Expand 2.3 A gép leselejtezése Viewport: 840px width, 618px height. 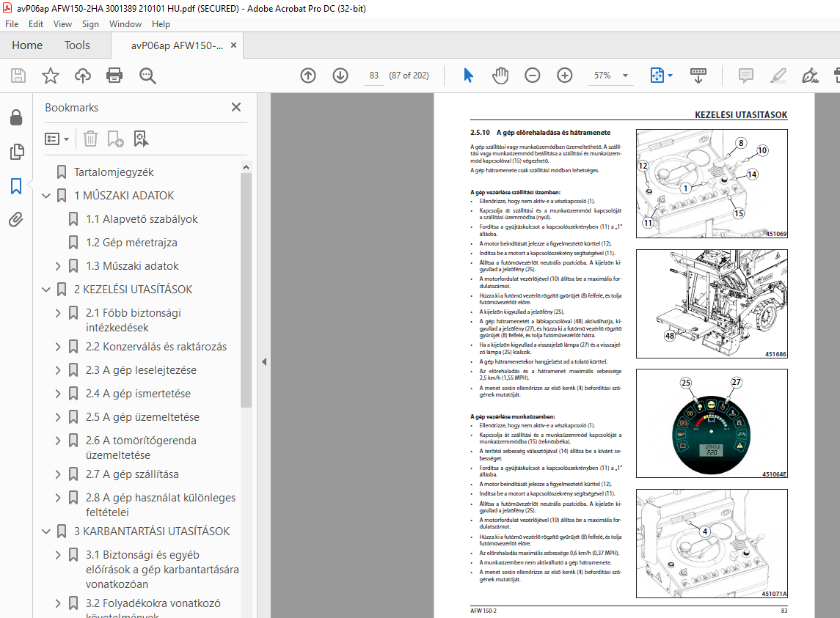coord(58,370)
